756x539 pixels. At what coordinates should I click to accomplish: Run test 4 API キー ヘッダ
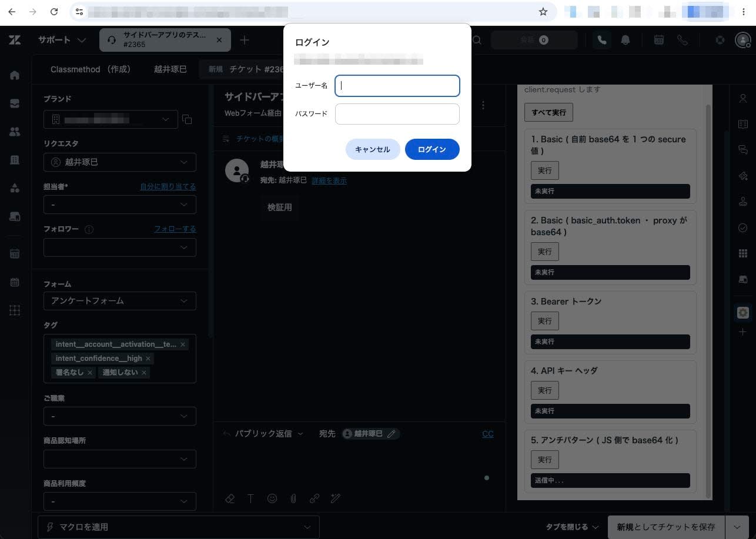tap(545, 390)
